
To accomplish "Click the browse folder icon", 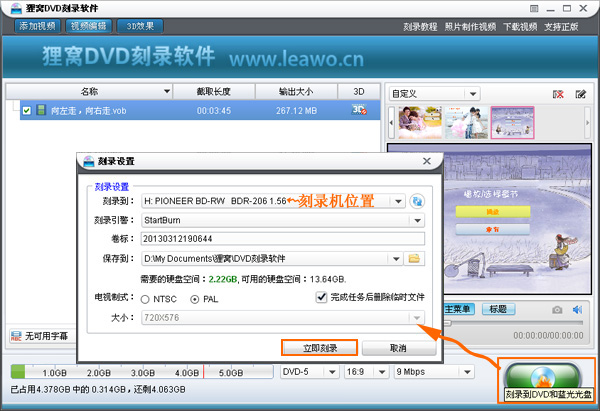I will click(x=414, y=259).
